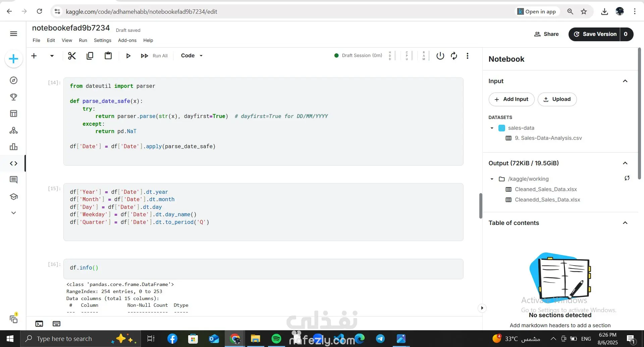Open the Add-ons menu
This screenshot has width=644, height=347.
click(x=127, y=40)
